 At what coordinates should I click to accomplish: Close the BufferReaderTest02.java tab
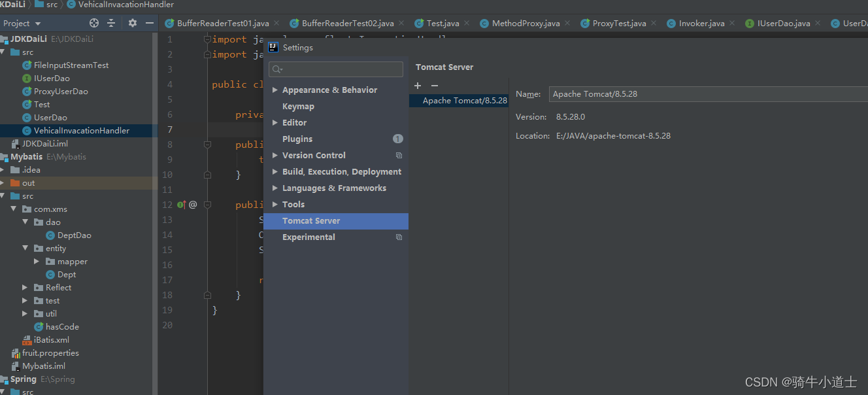point(401,24)
